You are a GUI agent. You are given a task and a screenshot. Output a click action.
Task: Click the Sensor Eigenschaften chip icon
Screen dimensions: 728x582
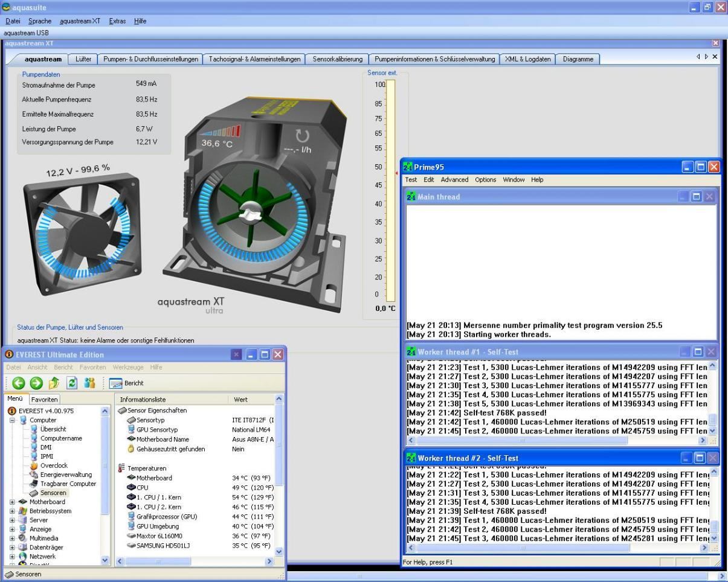click(x=122, y=410)
